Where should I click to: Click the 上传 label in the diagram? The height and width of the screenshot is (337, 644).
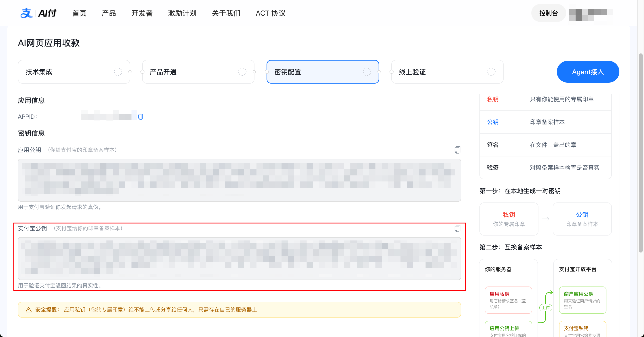546,308
